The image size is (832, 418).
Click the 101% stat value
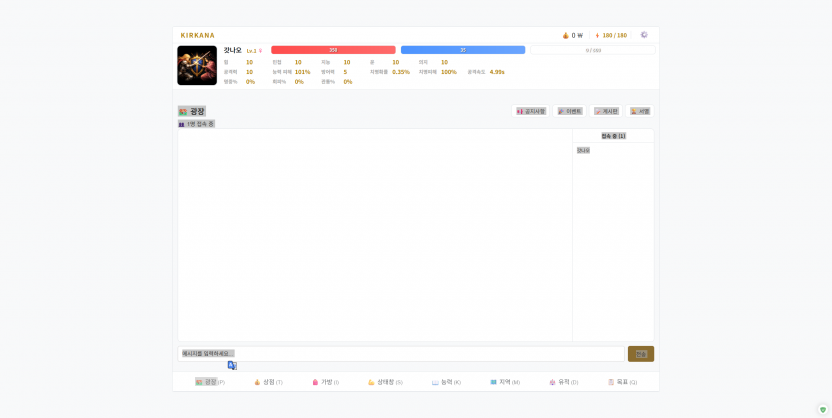coord(302,72)
